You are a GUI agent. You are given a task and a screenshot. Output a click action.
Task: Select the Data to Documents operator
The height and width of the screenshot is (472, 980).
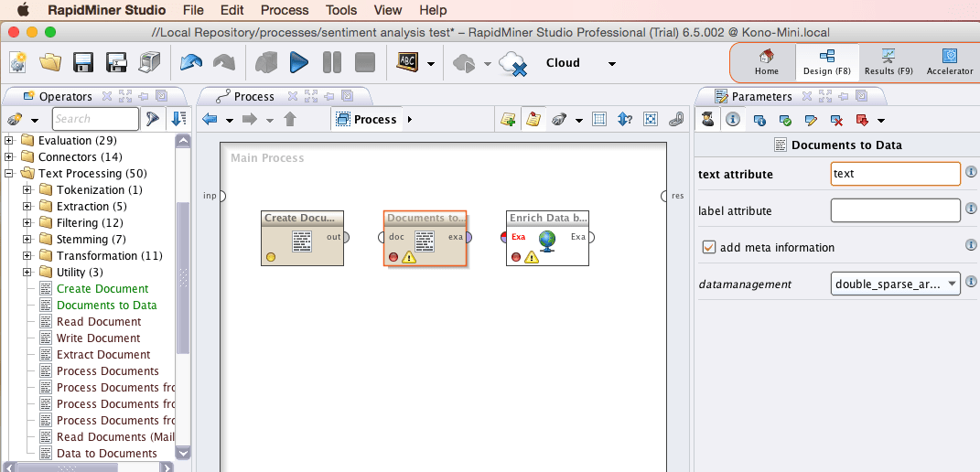pyautogui.click(x=107, y=453)
